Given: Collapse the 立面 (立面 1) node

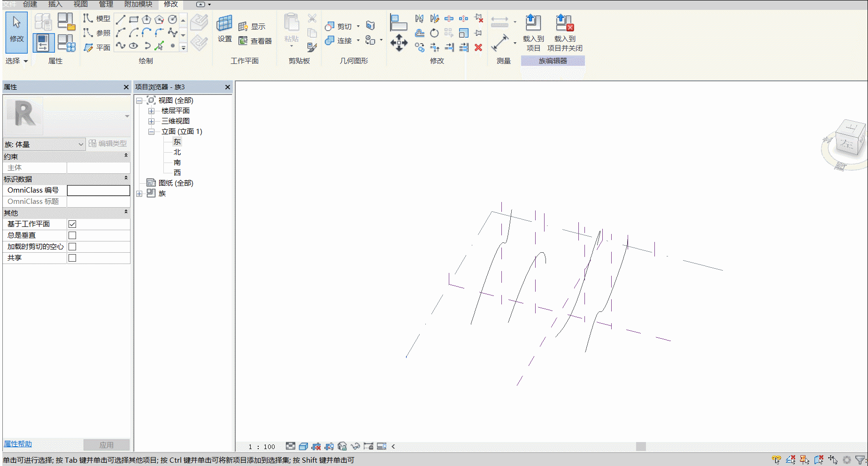Looking at the screenshot, I should pyautogui.click(x=151, y=132).
